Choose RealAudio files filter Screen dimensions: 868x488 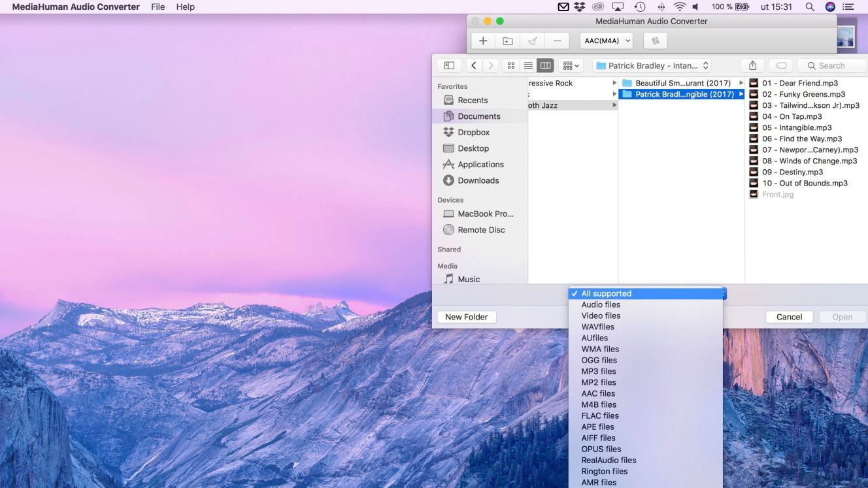[x=646, y=460]
